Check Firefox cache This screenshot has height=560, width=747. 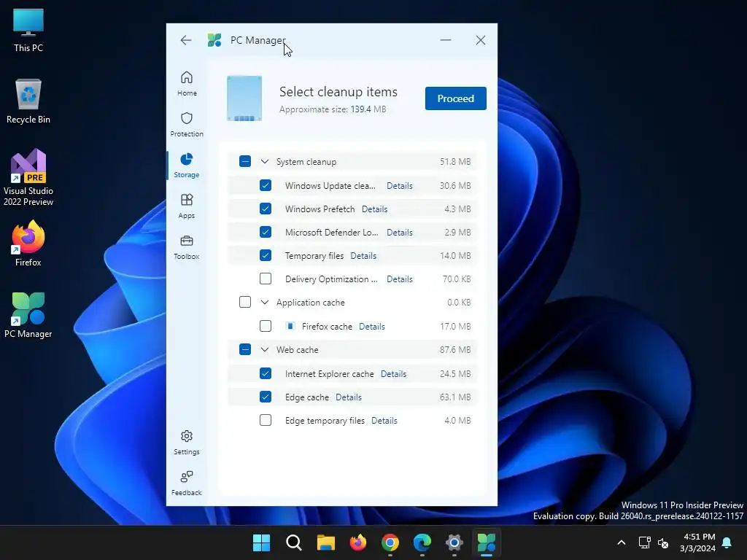266,326
